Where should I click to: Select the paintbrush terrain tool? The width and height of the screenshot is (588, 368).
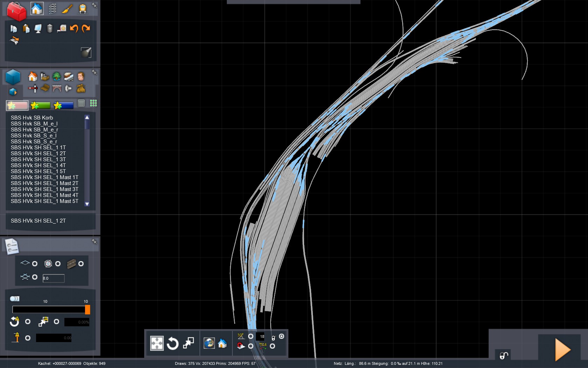(x=67, y=9)
